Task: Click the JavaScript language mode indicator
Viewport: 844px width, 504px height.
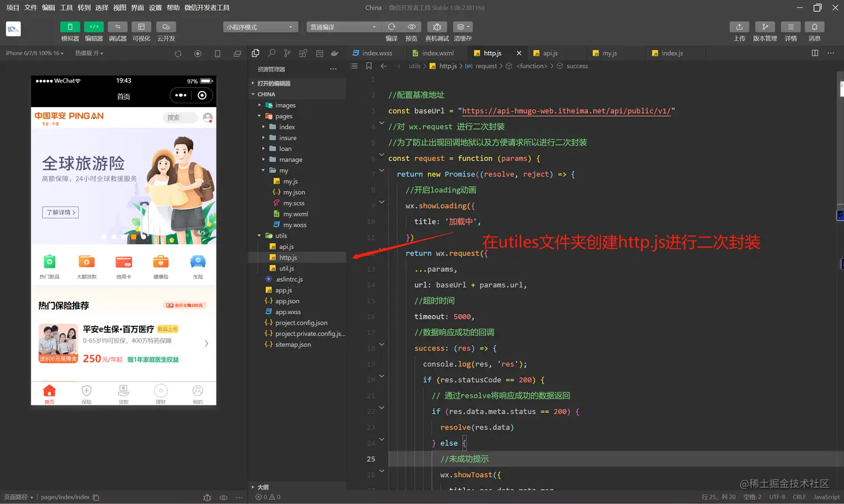Action: coord(826,497)
